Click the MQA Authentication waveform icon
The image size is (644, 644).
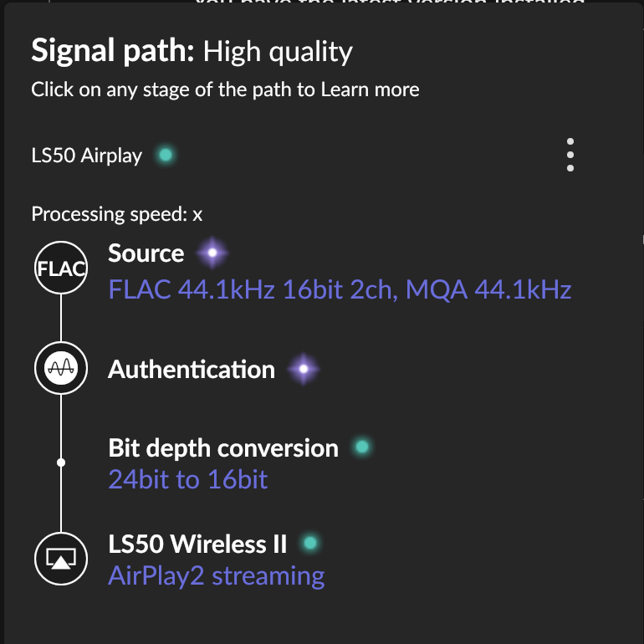tap(61, 368)
